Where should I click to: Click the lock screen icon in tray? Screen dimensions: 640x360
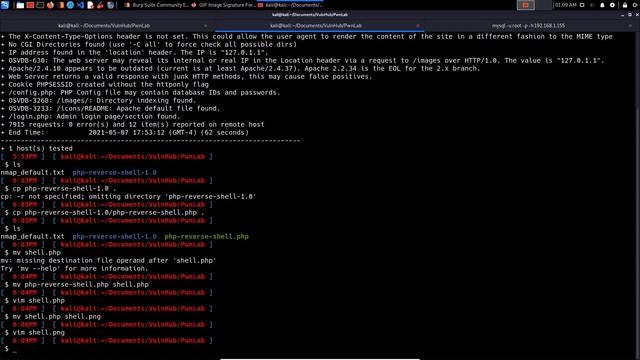click(x=625, y=5)
